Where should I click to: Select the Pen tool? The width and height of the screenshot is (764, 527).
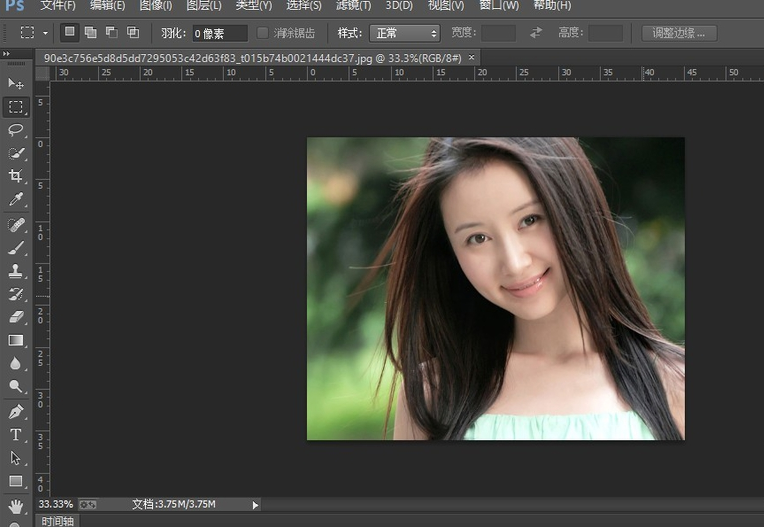click(16, 411)
